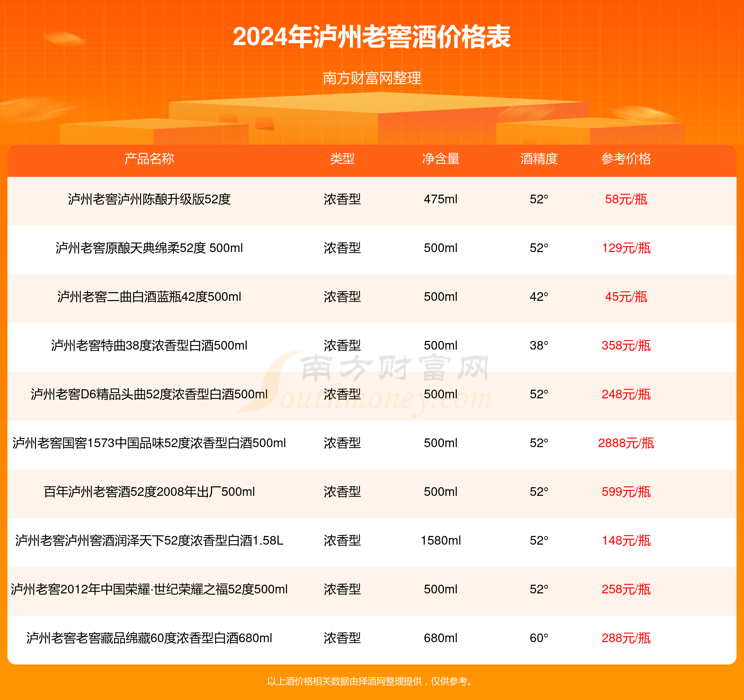Click the price "288元/瓶"
The width and height of the screenshot is (744, 700).
[626, 638]
